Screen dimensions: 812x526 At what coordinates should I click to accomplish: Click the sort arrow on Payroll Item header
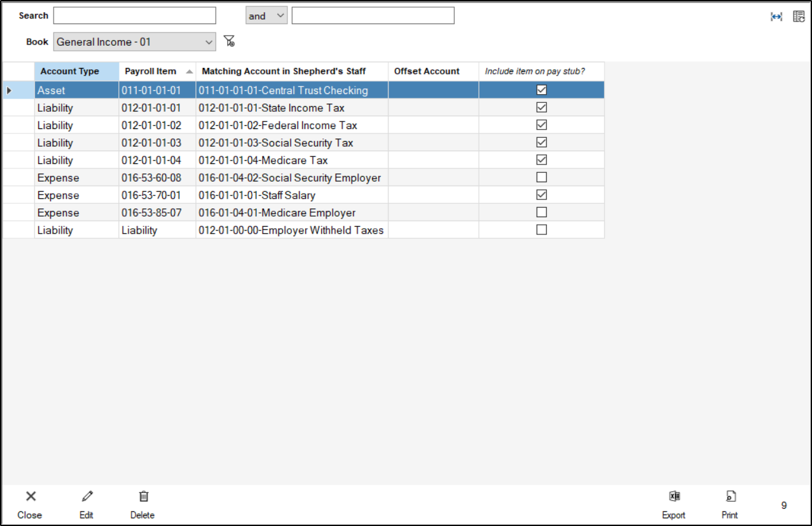point(191,71)
